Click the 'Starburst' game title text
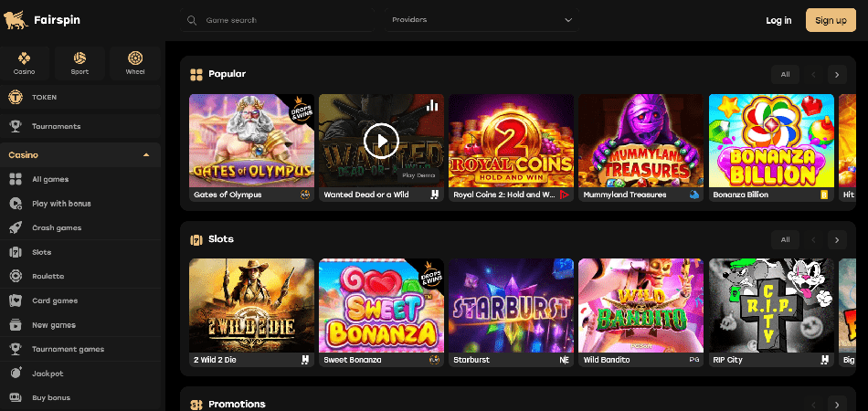This screenshot has height=411, width=868. 471,360
